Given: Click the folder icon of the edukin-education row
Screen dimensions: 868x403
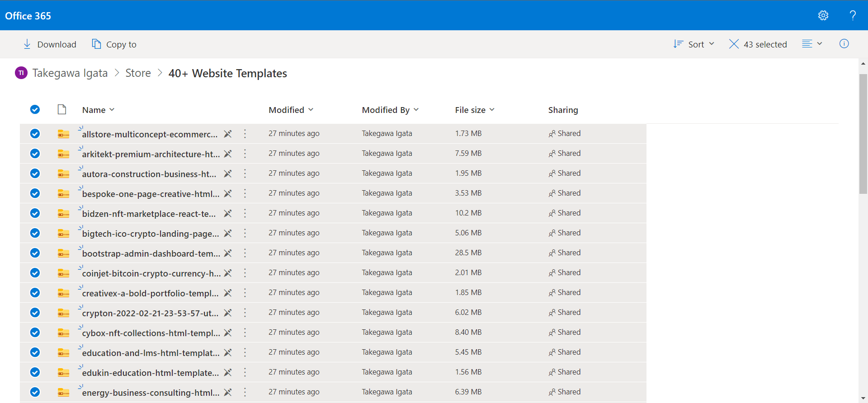Looking at the screenshot, I should [63, 372].
